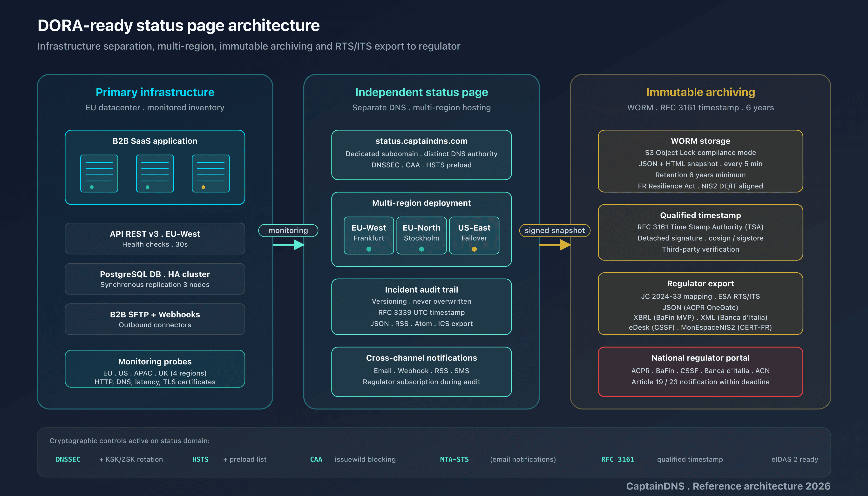Click 'Article 19 / 23 notification within deadline'
868x496 pixels.
click(700, 382)
